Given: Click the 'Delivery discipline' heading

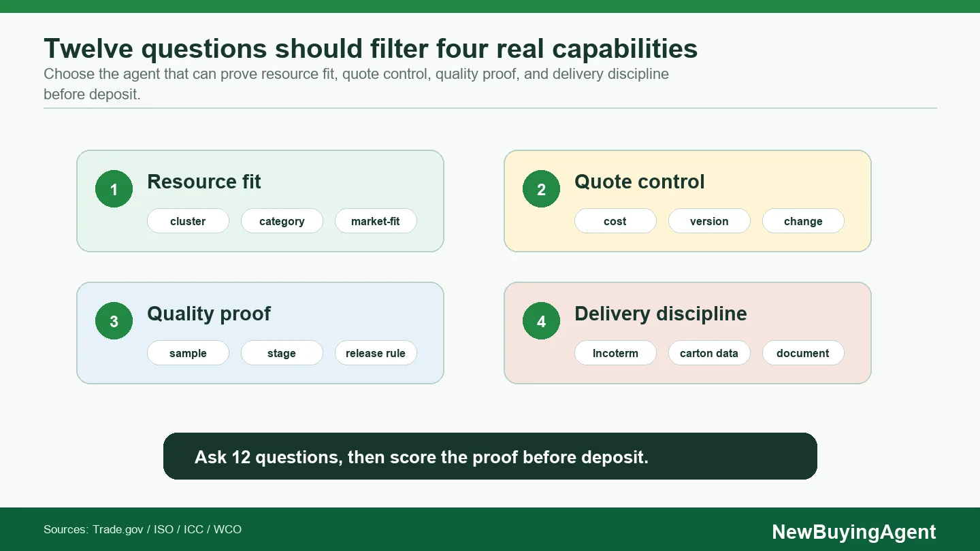Looking at the screenshot, I should pyautogui.click(x=661, y=314).
